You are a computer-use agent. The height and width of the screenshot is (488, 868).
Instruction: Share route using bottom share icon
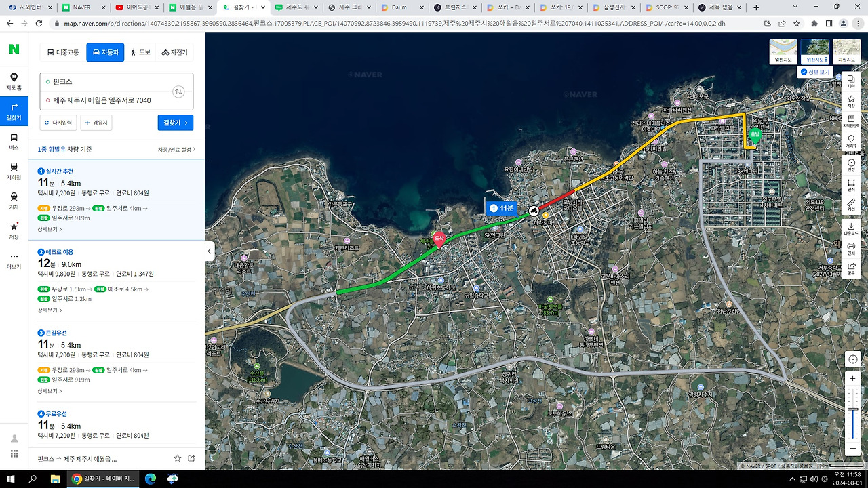[192, 458]
